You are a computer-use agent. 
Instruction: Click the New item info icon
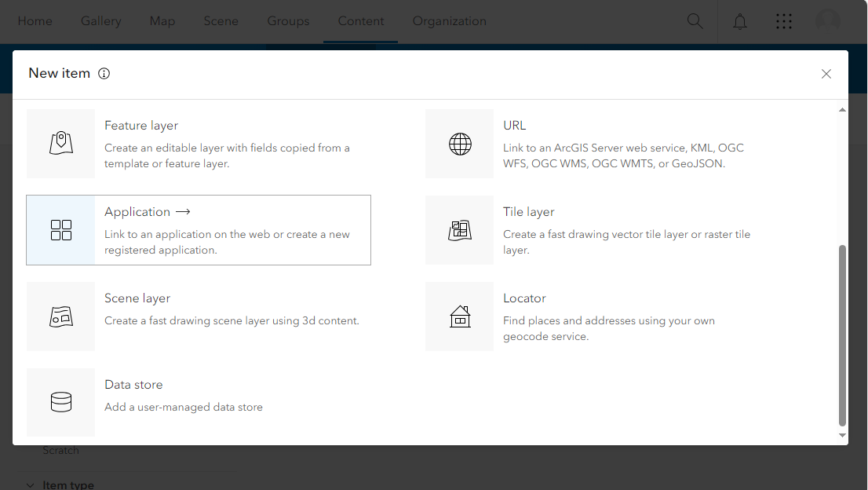[x=104, y=73]
